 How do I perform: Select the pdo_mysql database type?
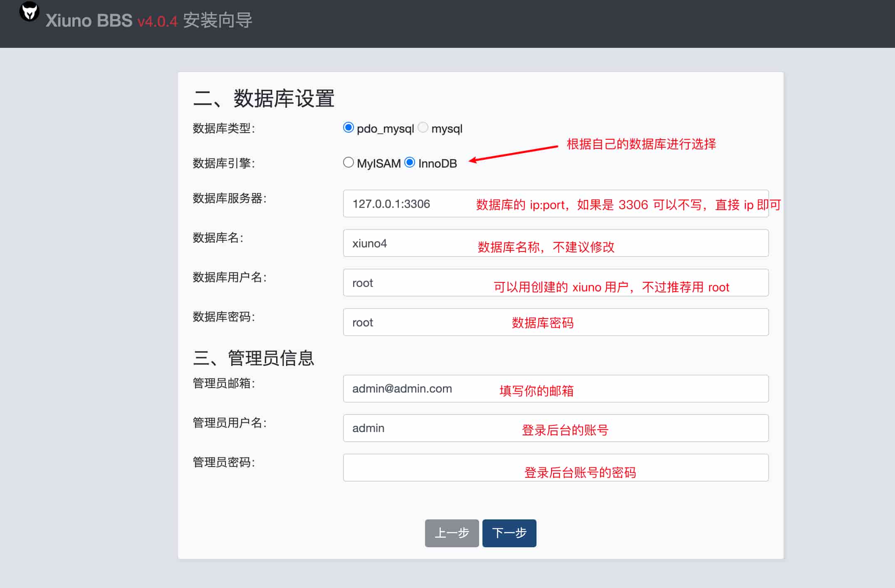[349, 128]
